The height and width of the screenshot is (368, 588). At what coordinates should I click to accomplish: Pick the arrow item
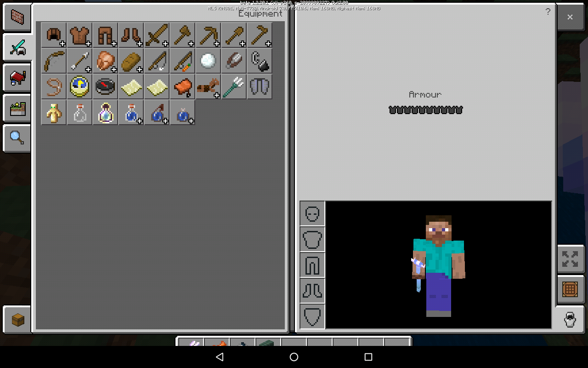[x=79, y=61]
